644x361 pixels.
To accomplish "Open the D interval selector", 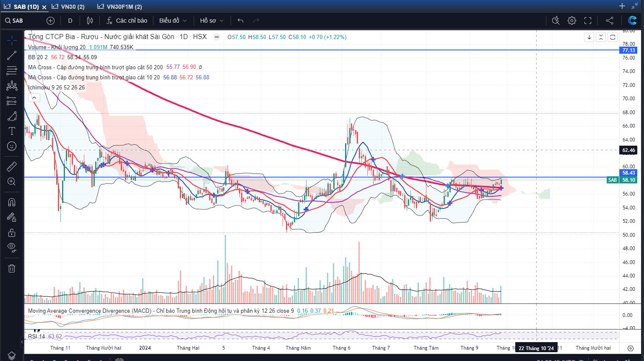I will click(70, 21).
